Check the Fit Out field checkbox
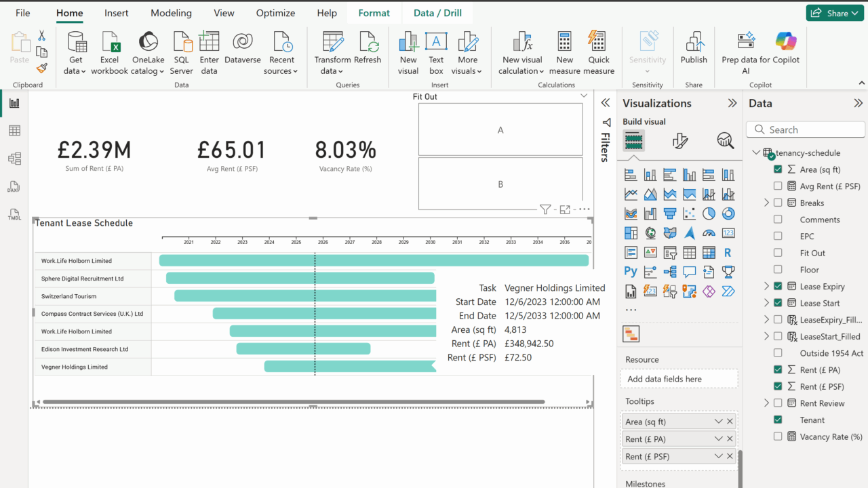Image resolution: width=868 pixels, height=488 pixels. pyautogui.click(x=778, y=253)
